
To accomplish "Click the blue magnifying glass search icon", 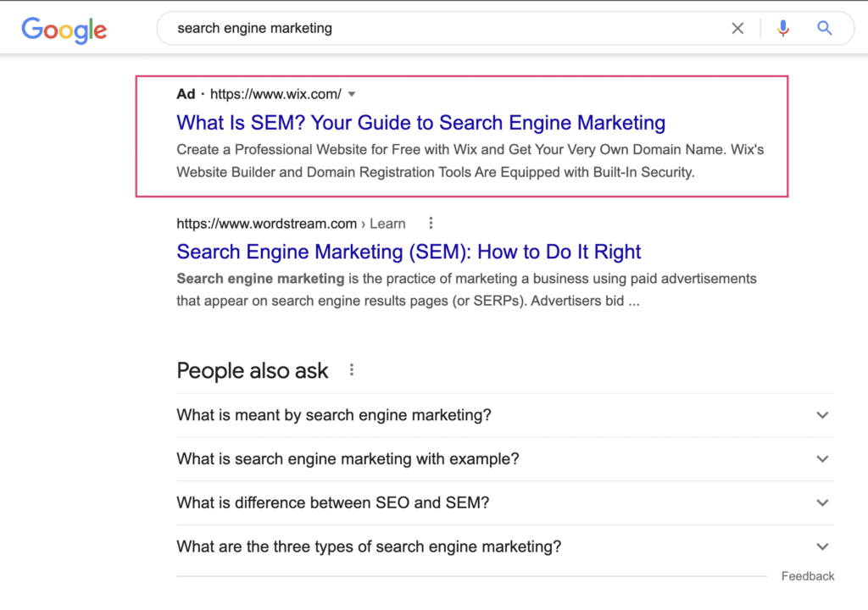I will (x=825, y=29).
